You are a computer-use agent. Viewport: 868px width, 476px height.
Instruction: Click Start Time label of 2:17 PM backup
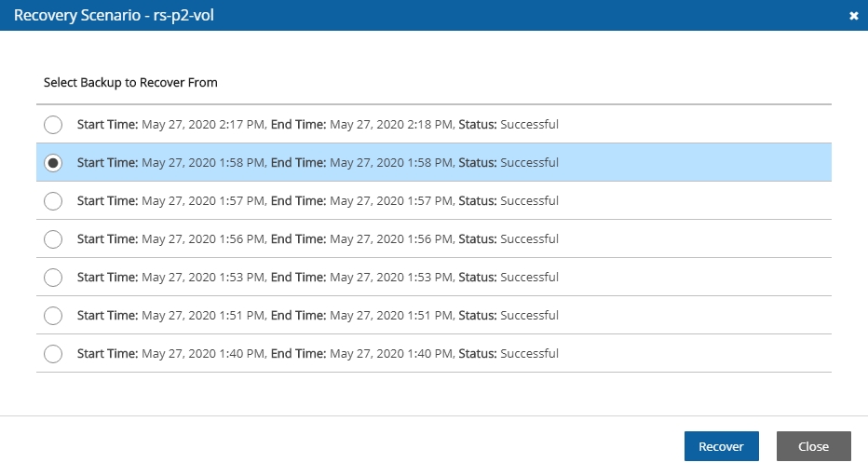(107, 125)
